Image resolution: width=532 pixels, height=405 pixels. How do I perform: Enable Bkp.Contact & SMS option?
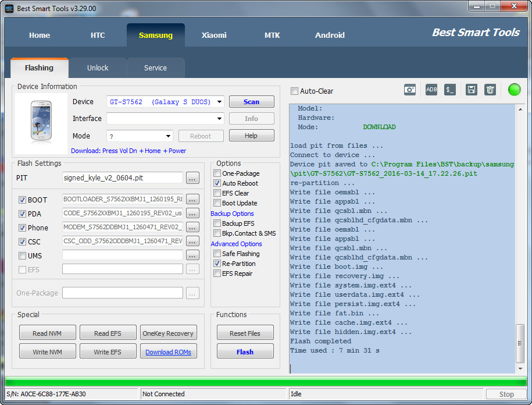click(x=217, y=233)
